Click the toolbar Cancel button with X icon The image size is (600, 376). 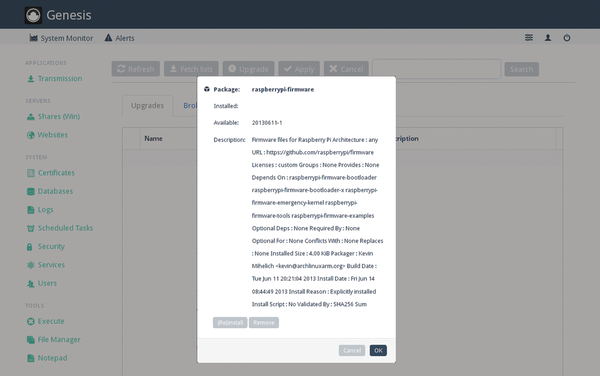(x=346, y=69)
